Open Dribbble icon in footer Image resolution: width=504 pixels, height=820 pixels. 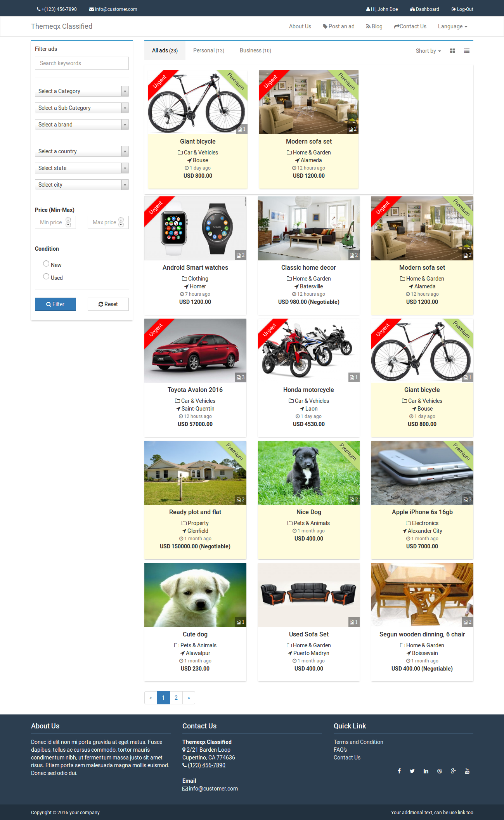(440, 771)
